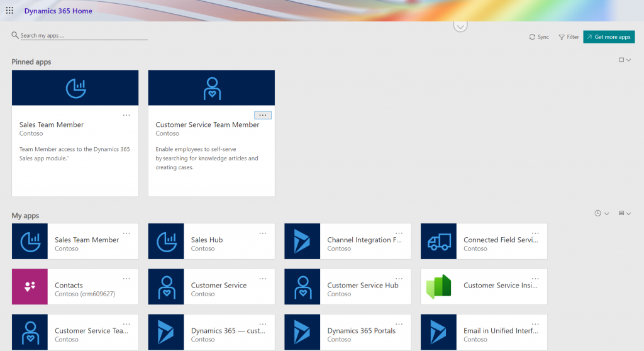
Task: Open more options on pinned Customer Service Team Member
Action: click(263, 115)
